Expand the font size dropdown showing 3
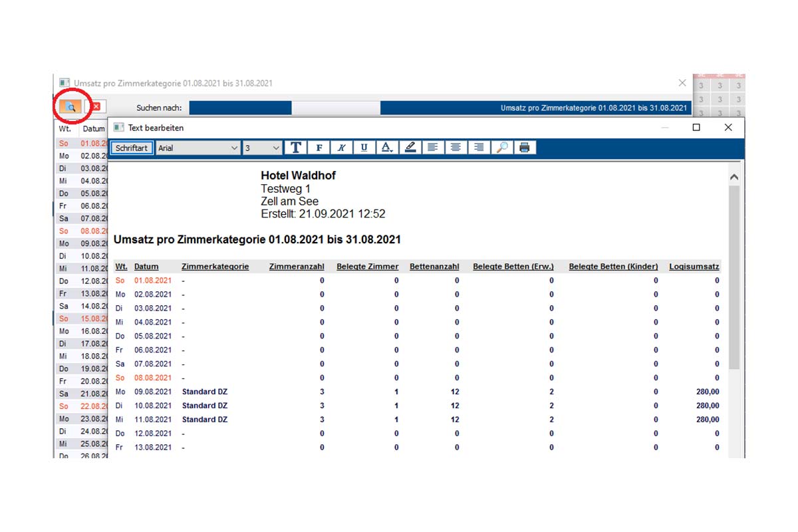Viewport: 798px width, 532px height. [262, 148]
